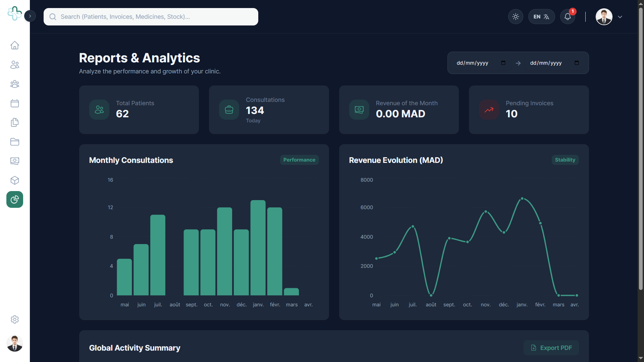Select the Reports pie chart icon
Viewport: 644px width, 362px height.
pos(15,199)
